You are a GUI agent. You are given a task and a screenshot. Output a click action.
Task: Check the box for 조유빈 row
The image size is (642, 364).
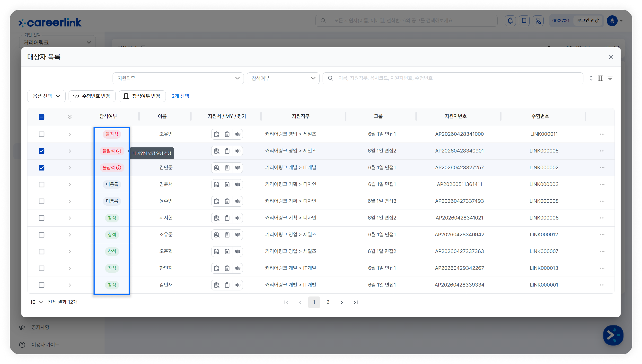[42, 134]
